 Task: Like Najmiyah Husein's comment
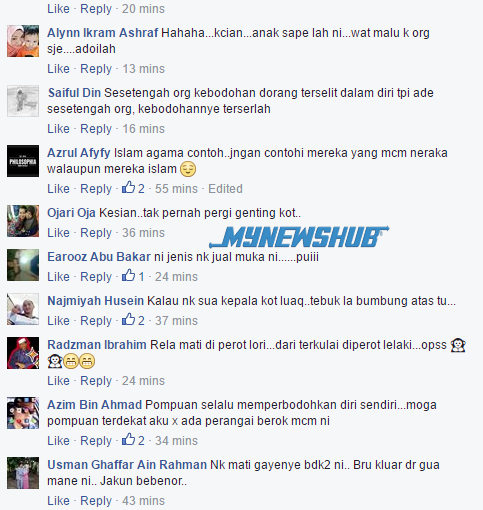point(58,321)
